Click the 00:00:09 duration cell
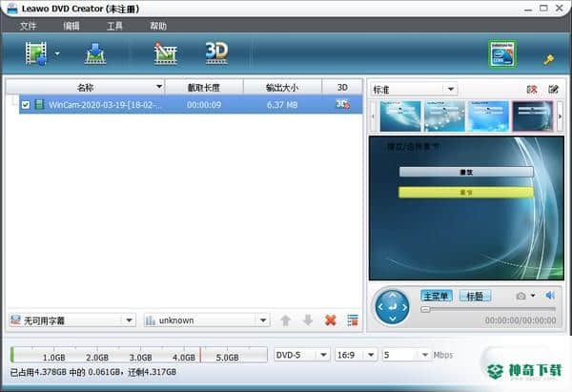This screenshot has width=572, height=392. [204, 105]
